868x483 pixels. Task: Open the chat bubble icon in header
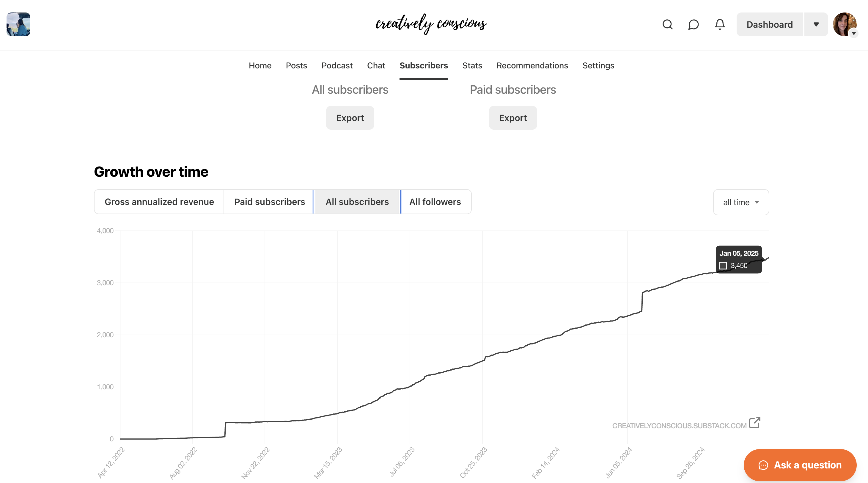pyautogui.click(x=693, y=25)
